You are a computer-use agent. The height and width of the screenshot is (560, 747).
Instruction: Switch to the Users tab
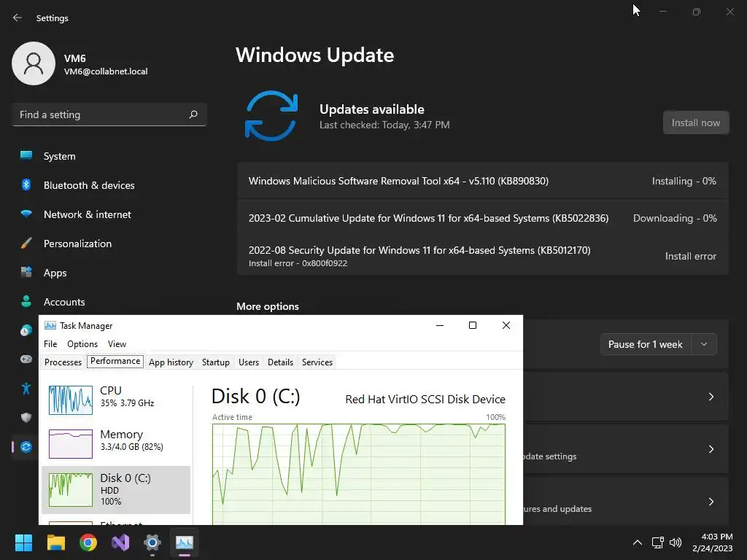point(249,362)
